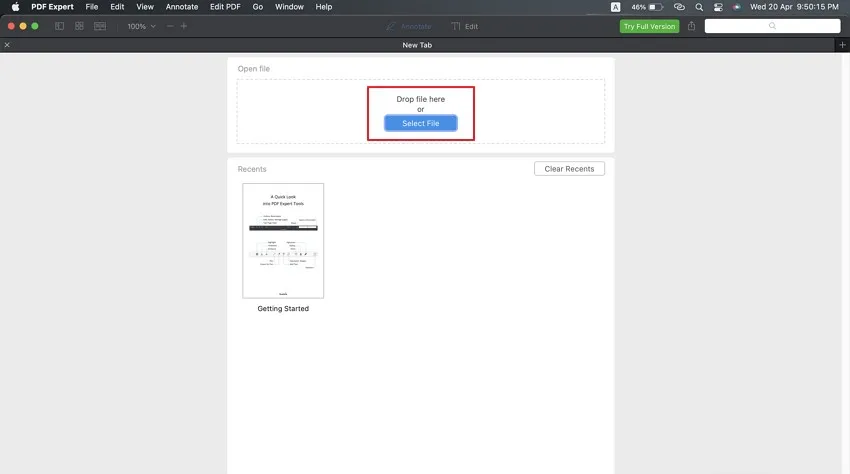Click the Open file label

click(x=254, y=69)
